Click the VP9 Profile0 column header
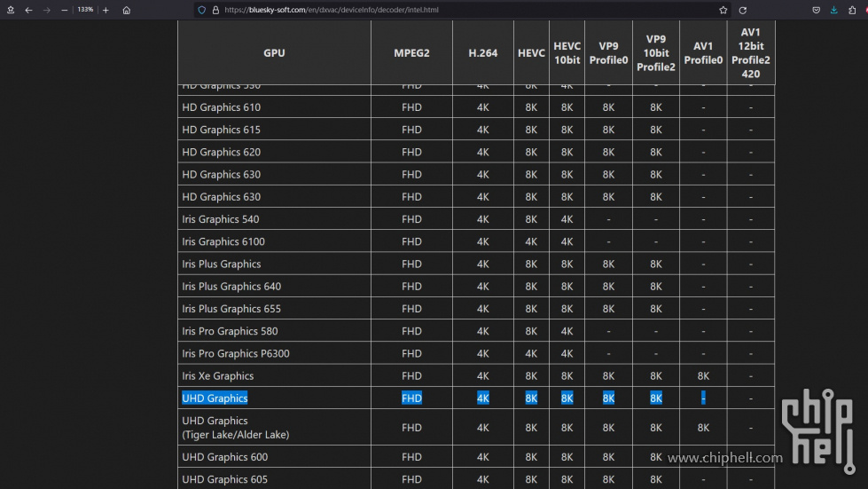868x489 pixels. point(608,52)
